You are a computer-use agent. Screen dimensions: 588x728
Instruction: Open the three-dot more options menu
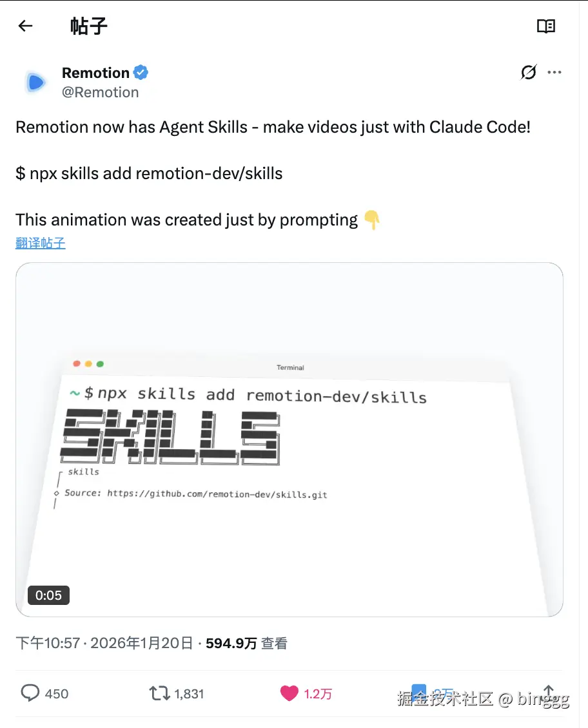[554, 72]
